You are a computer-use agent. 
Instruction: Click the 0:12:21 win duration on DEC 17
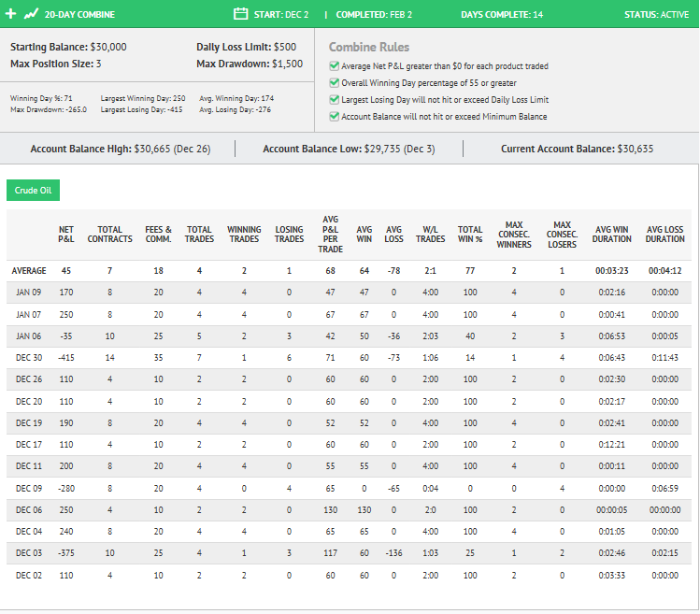(x=611, y=444)
